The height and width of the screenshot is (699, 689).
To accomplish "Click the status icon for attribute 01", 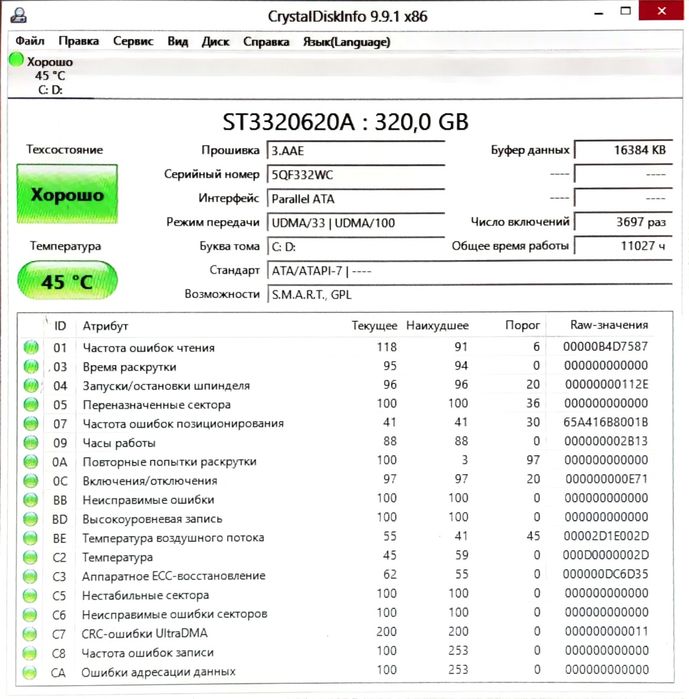I will (x=31, y=347).
